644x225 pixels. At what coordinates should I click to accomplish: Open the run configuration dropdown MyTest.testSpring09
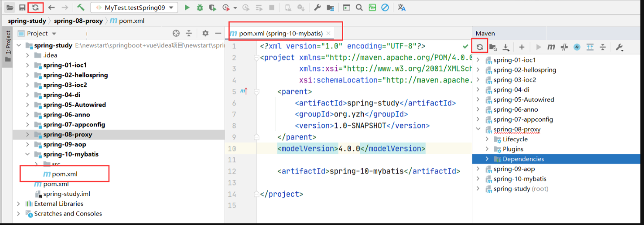[x=134, y=8]
